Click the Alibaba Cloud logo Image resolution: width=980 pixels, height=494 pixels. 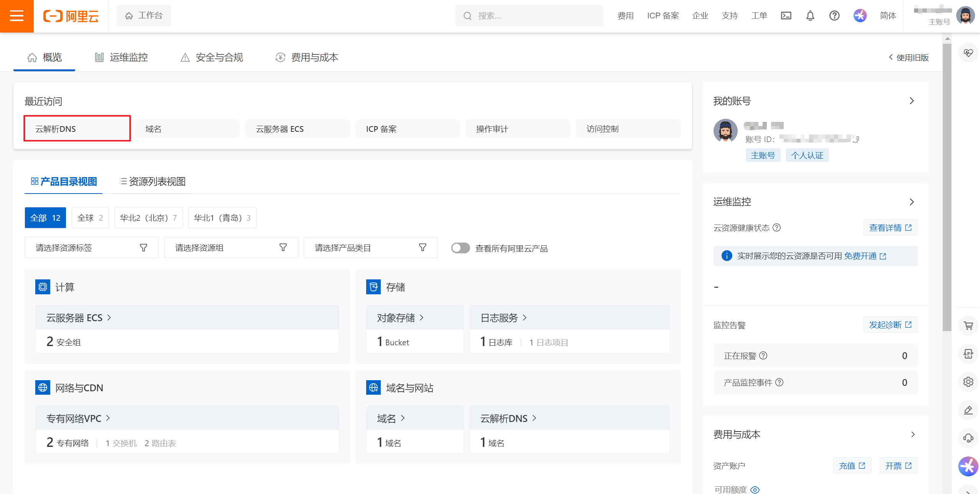point(71,16)
